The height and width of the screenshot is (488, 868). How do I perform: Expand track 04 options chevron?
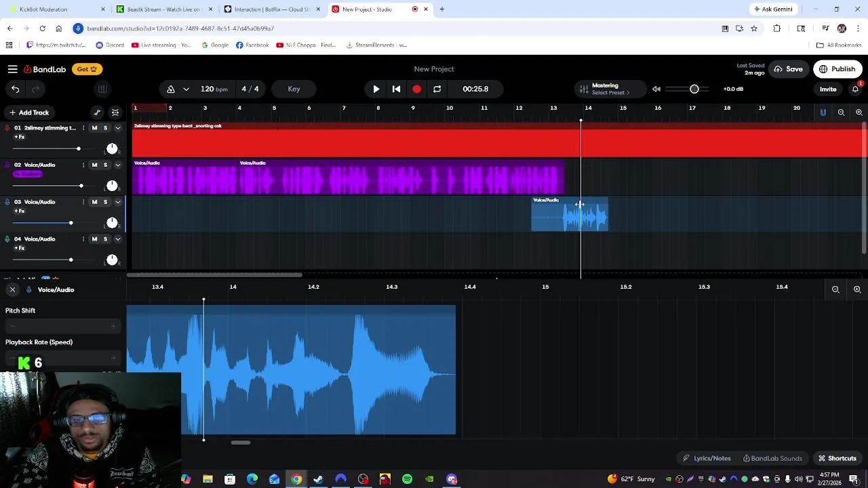[117, 239]
